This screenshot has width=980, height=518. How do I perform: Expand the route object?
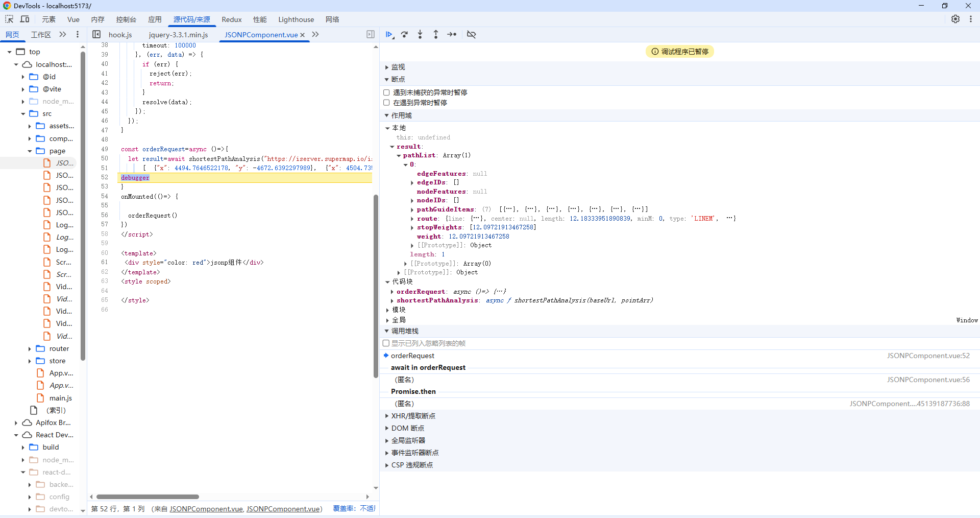pos(412,219)
